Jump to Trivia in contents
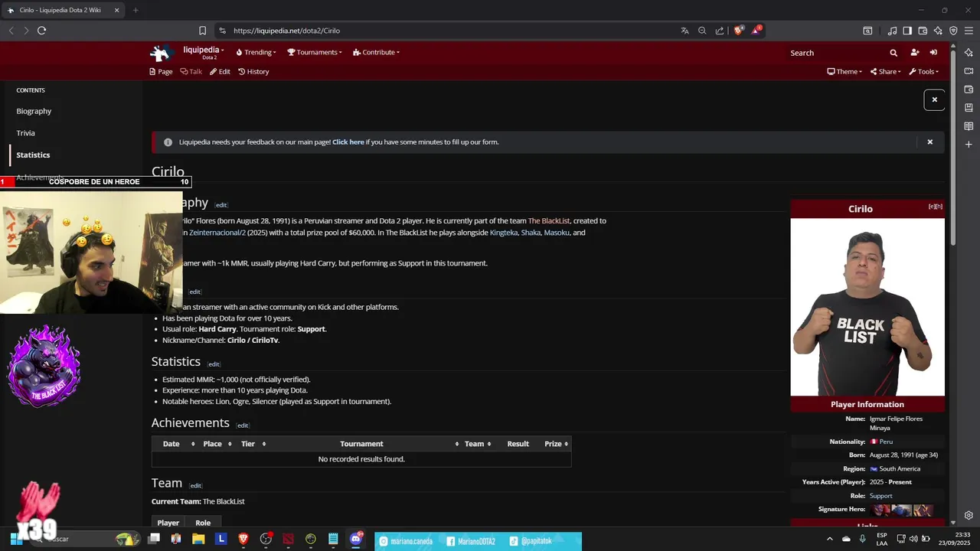 coord(25,133)
